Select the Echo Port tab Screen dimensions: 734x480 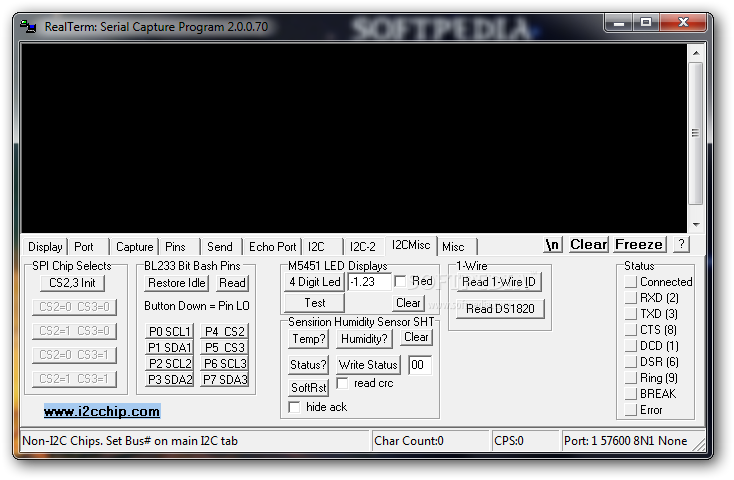[x=272, y=247]
